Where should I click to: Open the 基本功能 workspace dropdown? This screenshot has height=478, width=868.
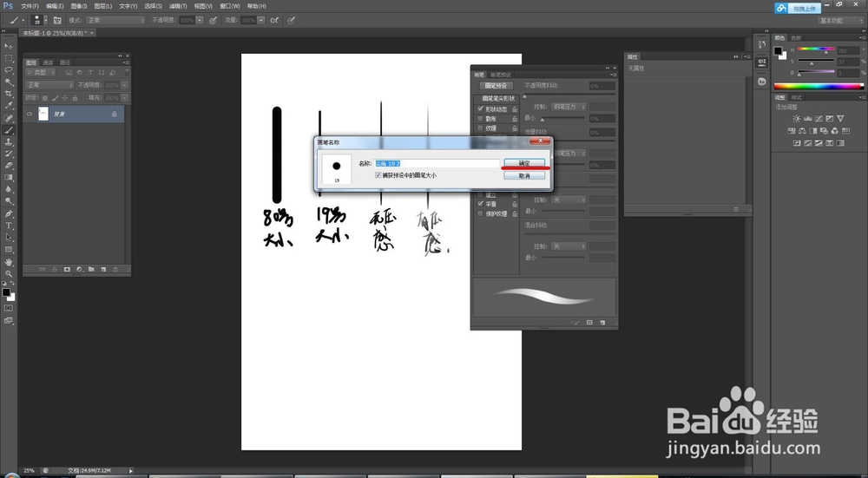click(840, 21)
